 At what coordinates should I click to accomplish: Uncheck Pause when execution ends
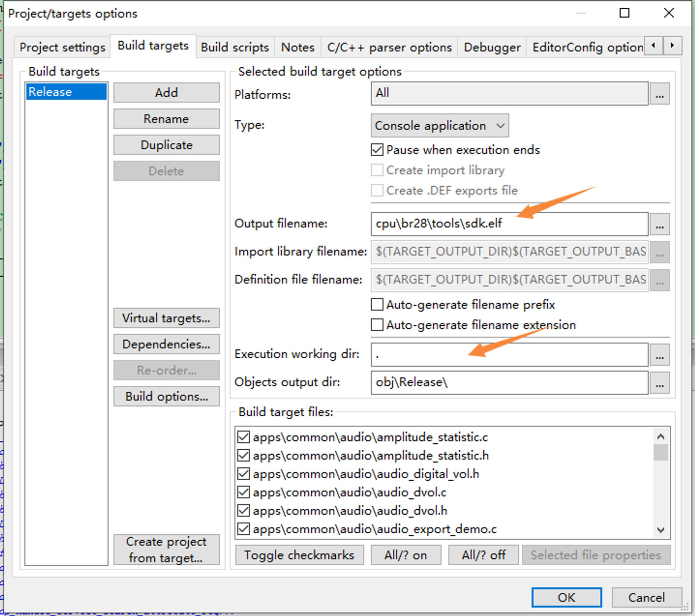pos(377,150)
